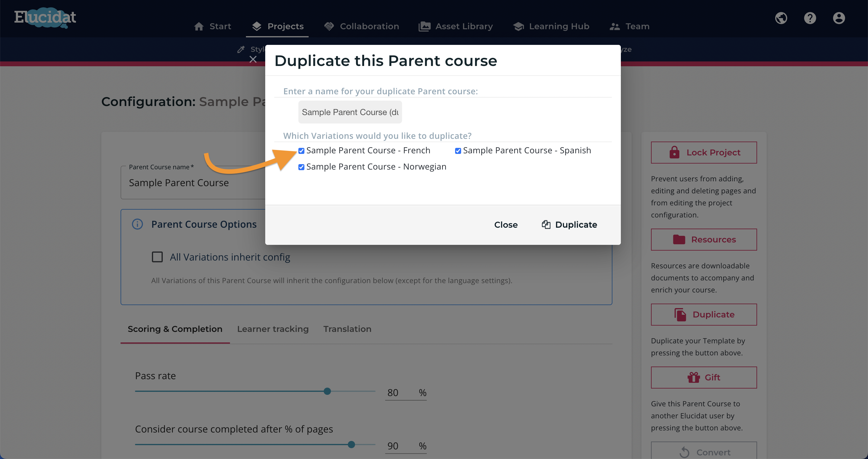Click the course completion percentage slider handle
The width and height of the screenshot is (868, 459).
click(351, 445)
